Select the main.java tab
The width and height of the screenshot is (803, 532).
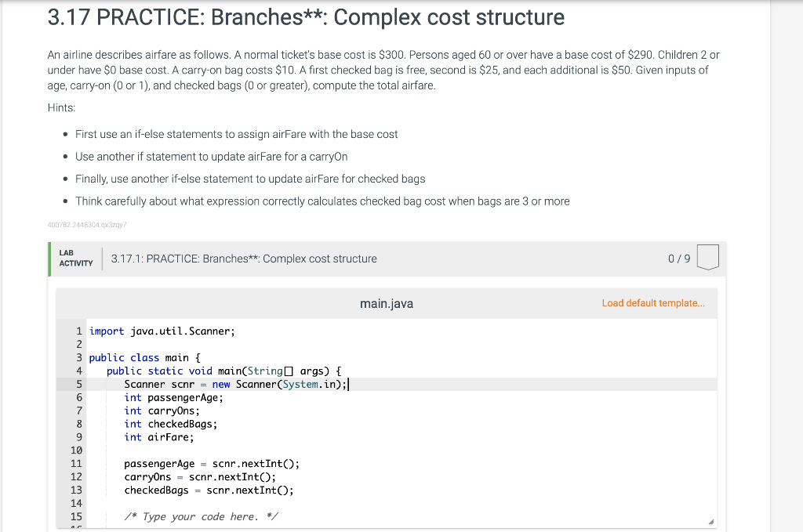385,303
